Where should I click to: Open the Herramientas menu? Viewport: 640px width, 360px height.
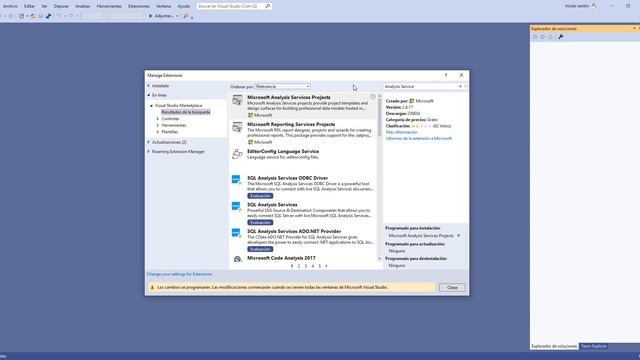click(109, 6)
